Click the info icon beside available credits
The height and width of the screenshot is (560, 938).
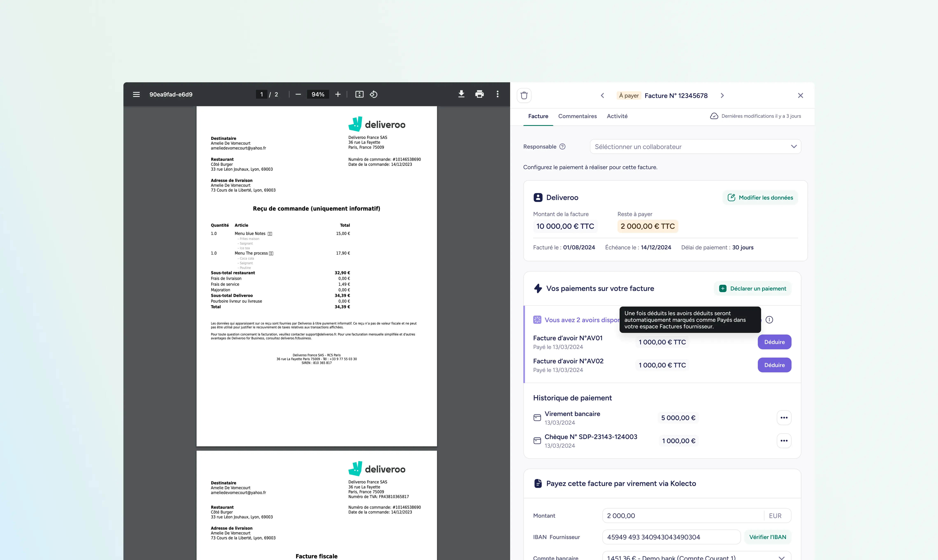[x=769, y=320]
